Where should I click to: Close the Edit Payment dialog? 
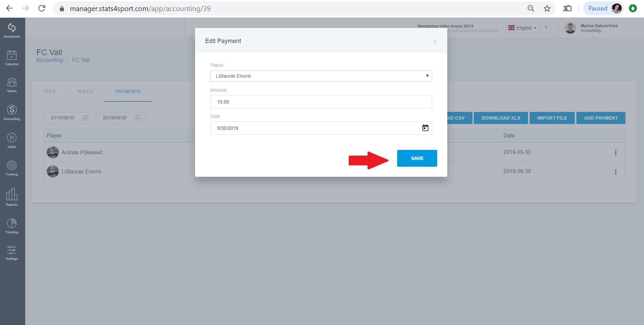(x=435, y=41)
